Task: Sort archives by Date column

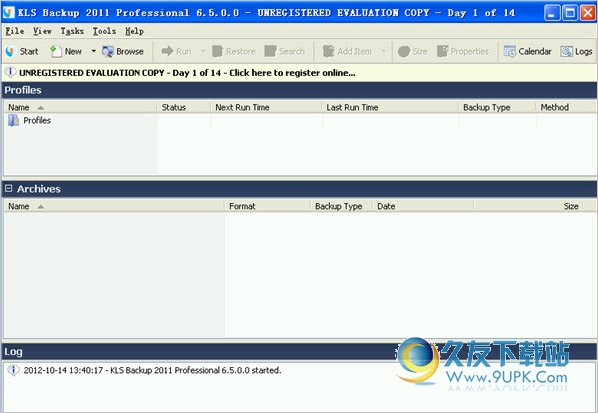Action: (x=423, y=206)
